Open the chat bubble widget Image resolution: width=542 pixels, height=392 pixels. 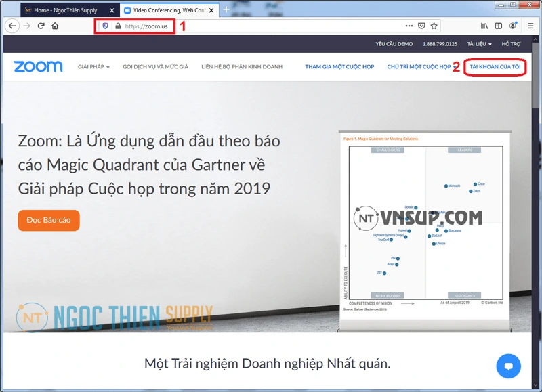(507, 365)
